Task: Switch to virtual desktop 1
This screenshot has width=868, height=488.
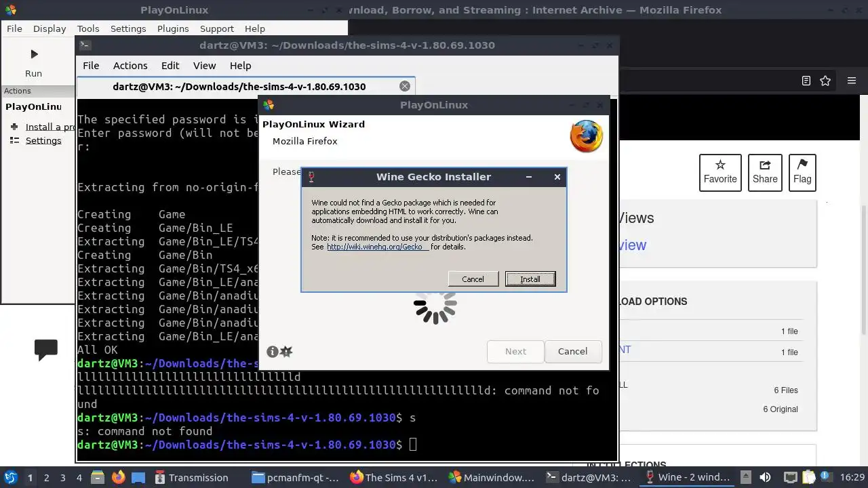Action: click(x=30, y=477)
